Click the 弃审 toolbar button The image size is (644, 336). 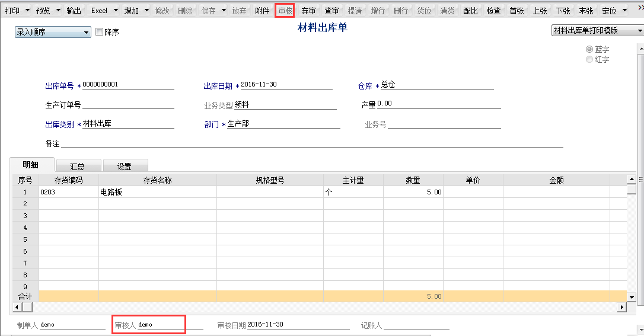pyautogui.click(x=308, y=11)
